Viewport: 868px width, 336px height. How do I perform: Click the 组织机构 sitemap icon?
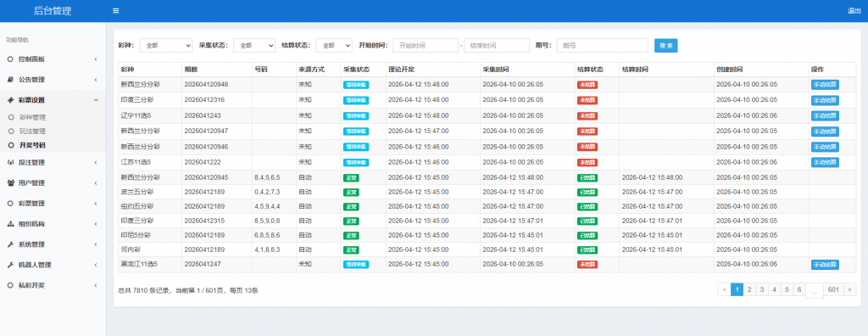pos(10,224)
